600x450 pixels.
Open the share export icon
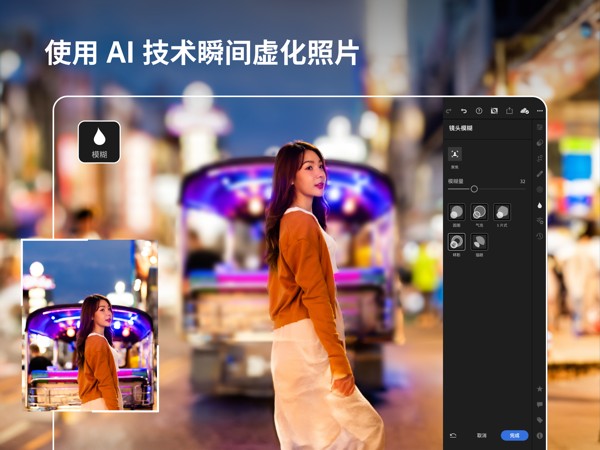[x=509, y=111]
